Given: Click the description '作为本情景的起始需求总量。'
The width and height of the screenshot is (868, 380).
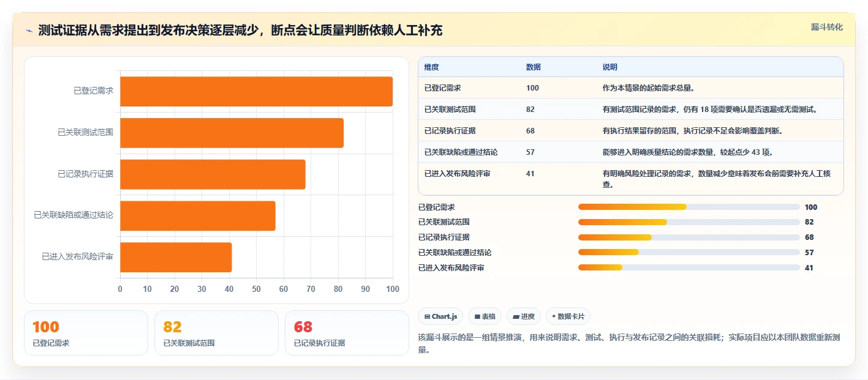Looking at the screenshot, I should [x=648, y=88].
